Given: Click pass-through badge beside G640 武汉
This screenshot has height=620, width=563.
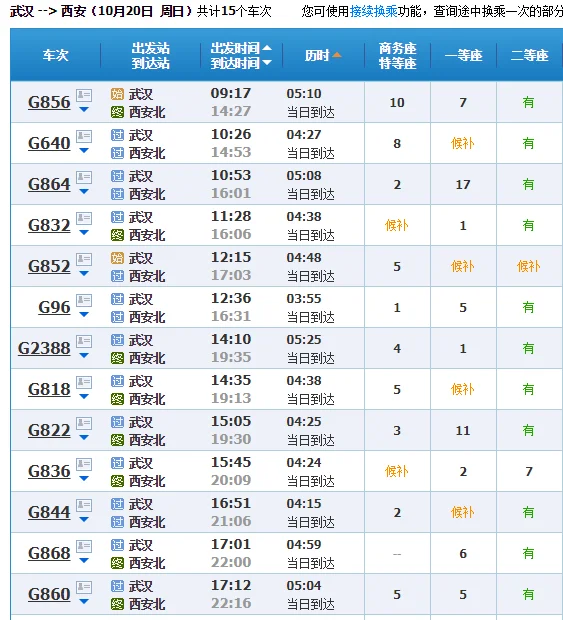Looking at the screenshot, I should [117, 135].
